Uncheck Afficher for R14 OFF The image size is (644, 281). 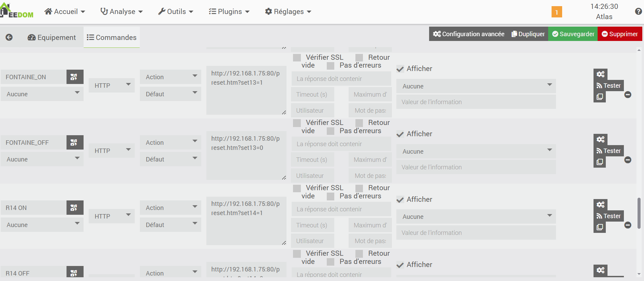[400, 265]
